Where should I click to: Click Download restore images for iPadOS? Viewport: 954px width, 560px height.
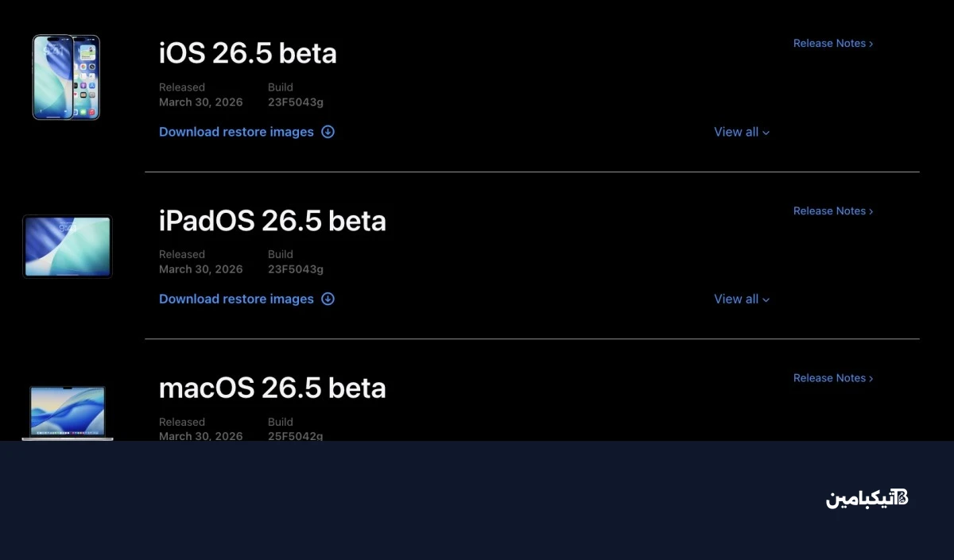236,299
